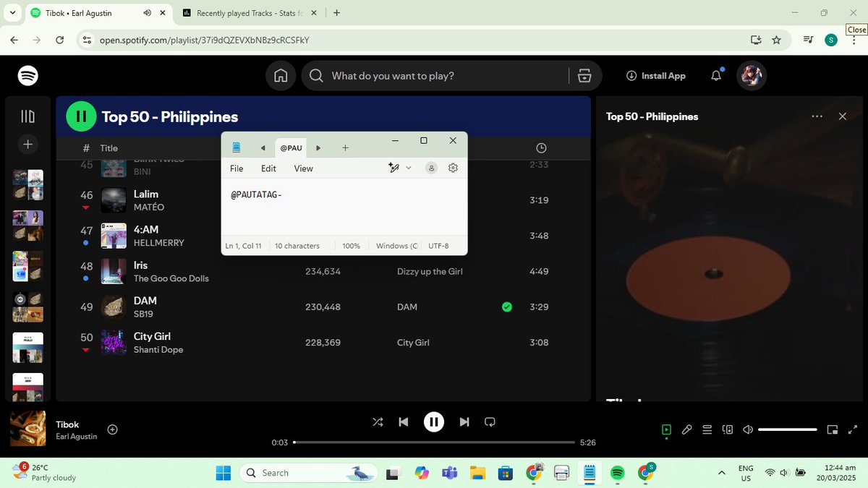
Task: Open the File menu in Notepad
Action: coord(237,168)
